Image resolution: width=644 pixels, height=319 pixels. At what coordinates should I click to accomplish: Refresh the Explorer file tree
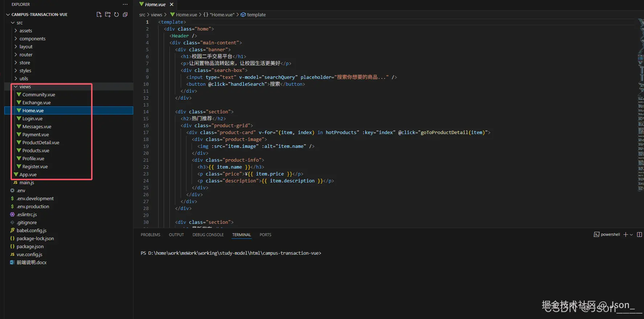tap(116, 15)
